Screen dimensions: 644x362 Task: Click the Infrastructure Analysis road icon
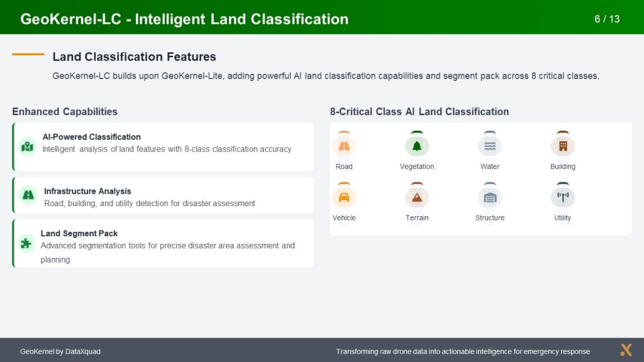pos(28,195)
